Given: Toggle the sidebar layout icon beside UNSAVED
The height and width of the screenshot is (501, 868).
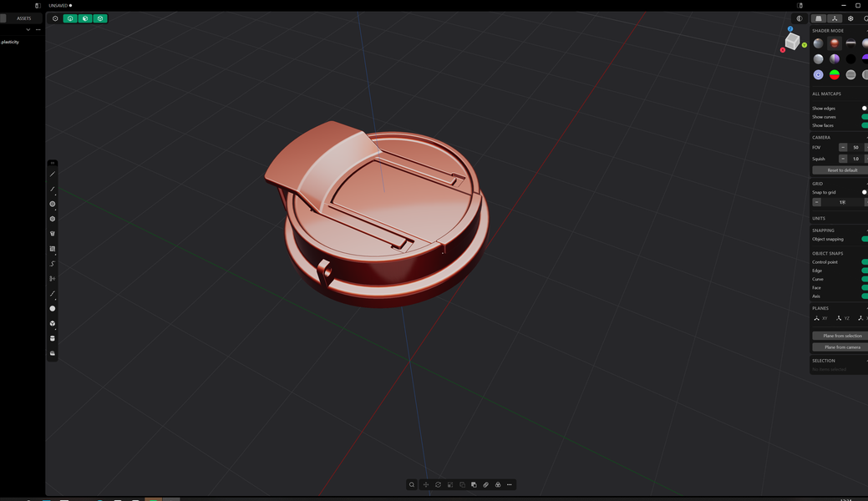Looking at the screenshot, I should pyautogui.click(x=38, y=6).
